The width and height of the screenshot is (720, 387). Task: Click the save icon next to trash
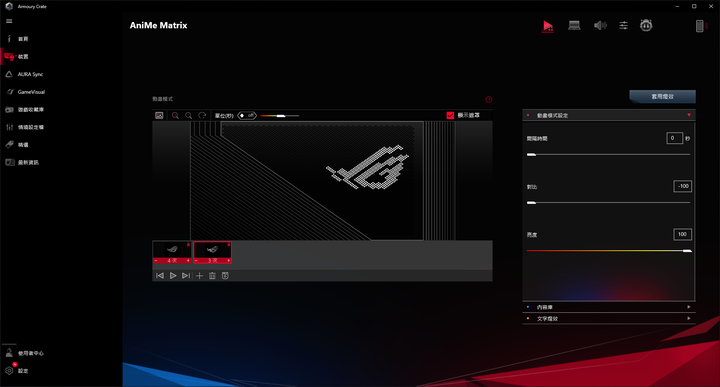pos(225,275)
